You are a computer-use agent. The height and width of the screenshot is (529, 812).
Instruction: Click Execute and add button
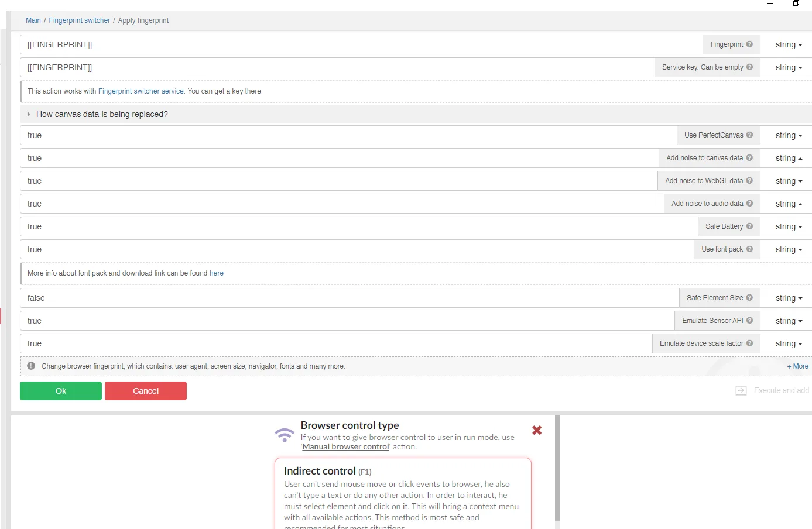coord(772,390)
